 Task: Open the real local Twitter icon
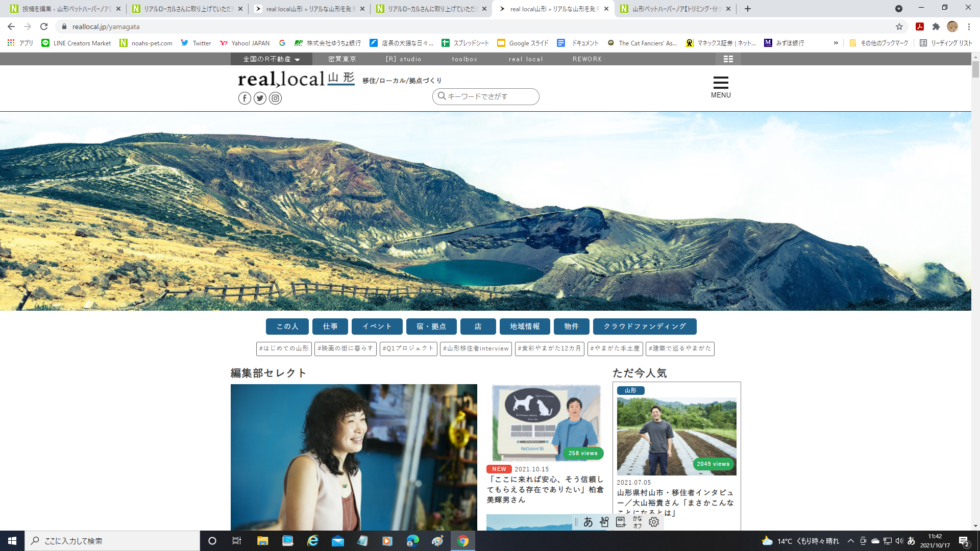coord(260,98)
